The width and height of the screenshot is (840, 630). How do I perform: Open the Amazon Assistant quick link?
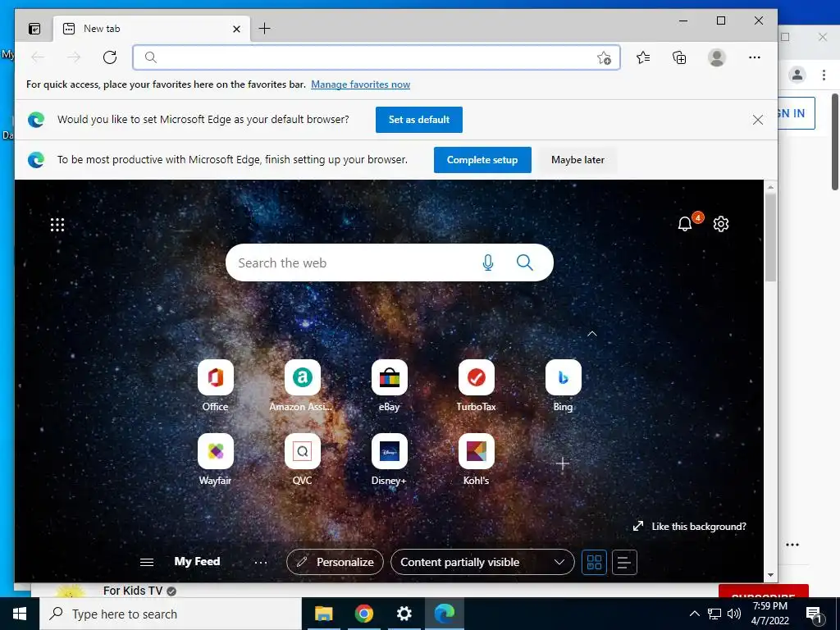pyautogui.click(x=302, y=386)
